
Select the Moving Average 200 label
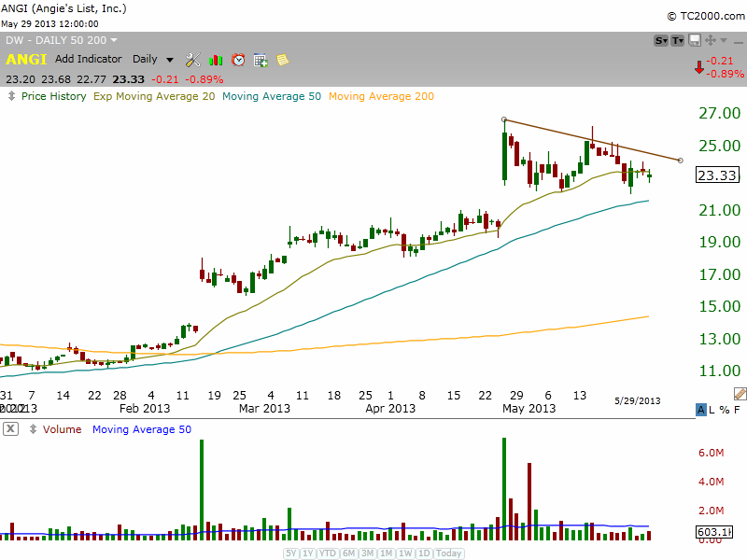(x=381, y=96)
